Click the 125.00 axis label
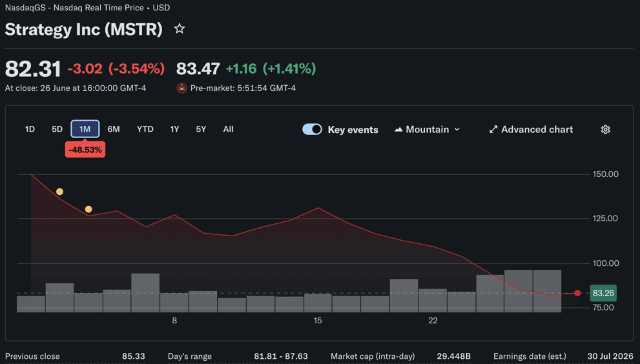Viewport: 640px width, 364px height. pos(606,219)
